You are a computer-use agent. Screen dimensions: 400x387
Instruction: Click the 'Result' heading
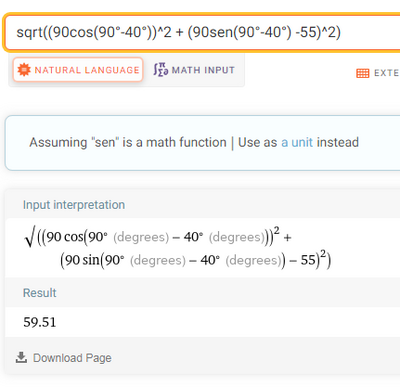pyautogui.click(x=39, y=293)
